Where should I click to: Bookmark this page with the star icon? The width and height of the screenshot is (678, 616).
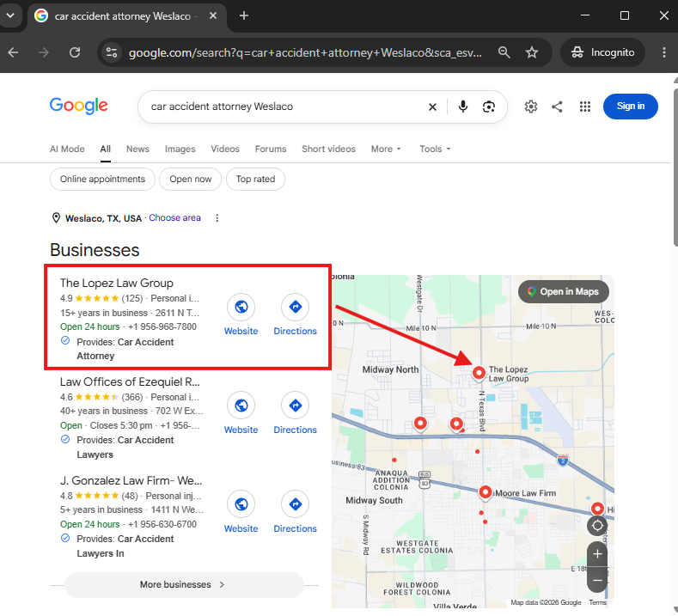(x=532, y=52)
